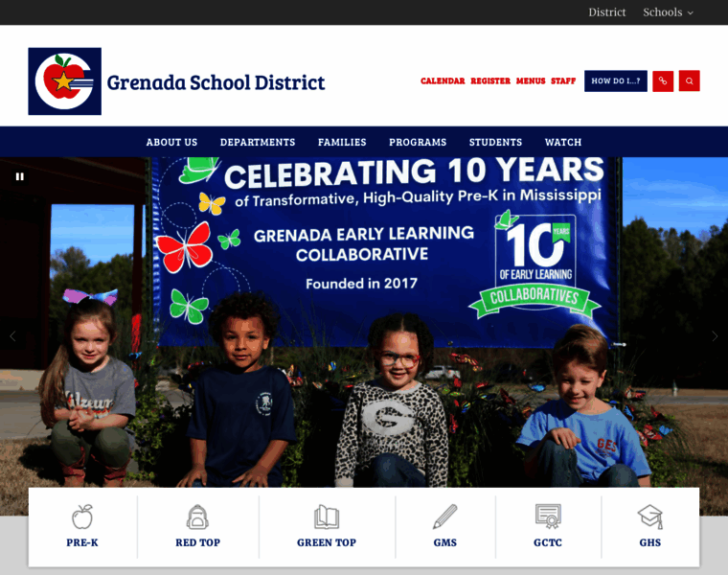Open the Register link
The width and height of the screenshot is (728, 575).
(490, 81)
